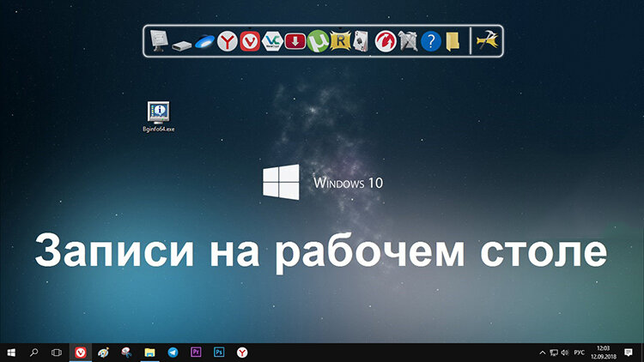Launch the blue glowing disc dock icon
This screenshot has height=362, width=644.
(x=204, y=41)
